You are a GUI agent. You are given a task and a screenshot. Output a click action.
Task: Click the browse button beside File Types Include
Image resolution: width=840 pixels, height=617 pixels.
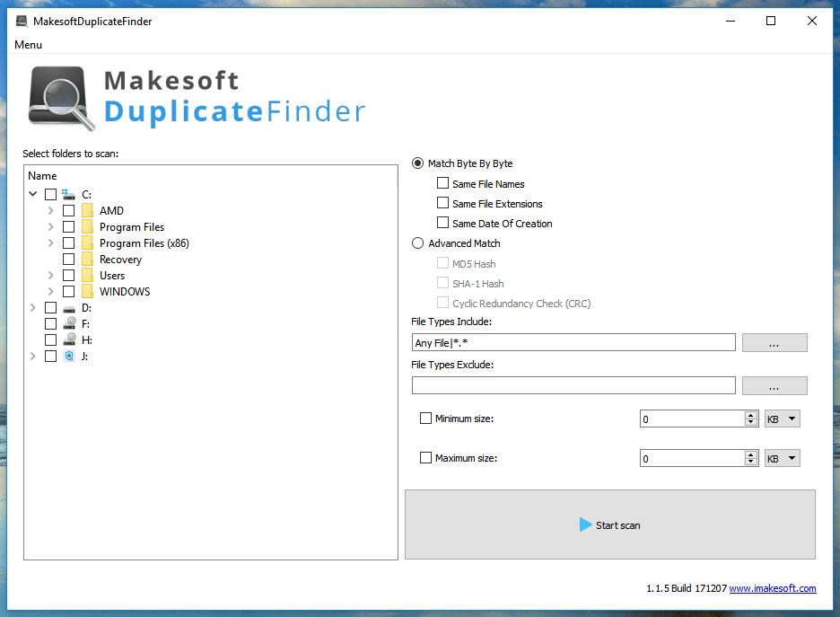click(774, 342)
